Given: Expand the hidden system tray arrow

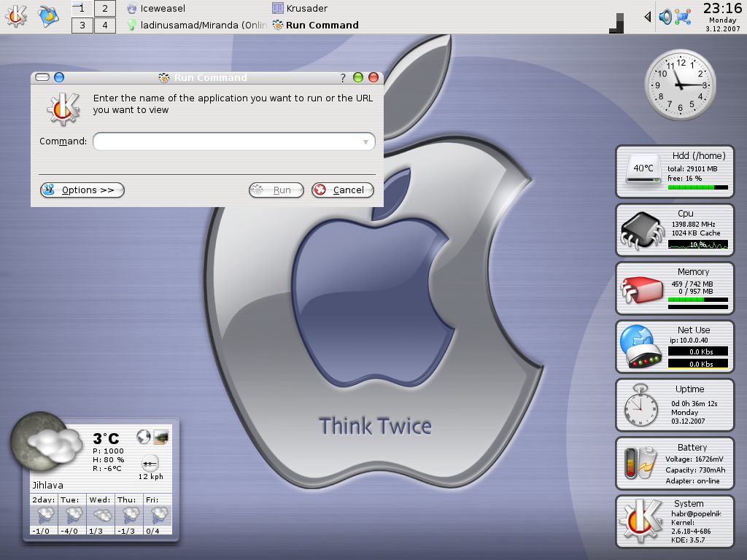Looking at the screenshot, I should 648,17.
